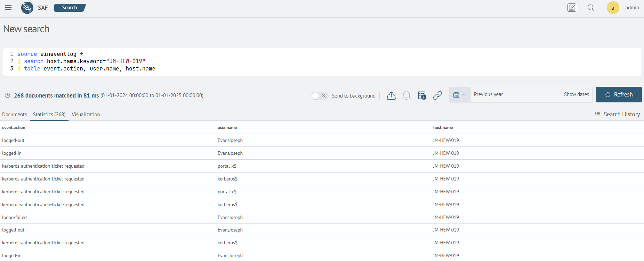Copy search link with chain icon
644x261 pixels.
[x=437, y=95]
